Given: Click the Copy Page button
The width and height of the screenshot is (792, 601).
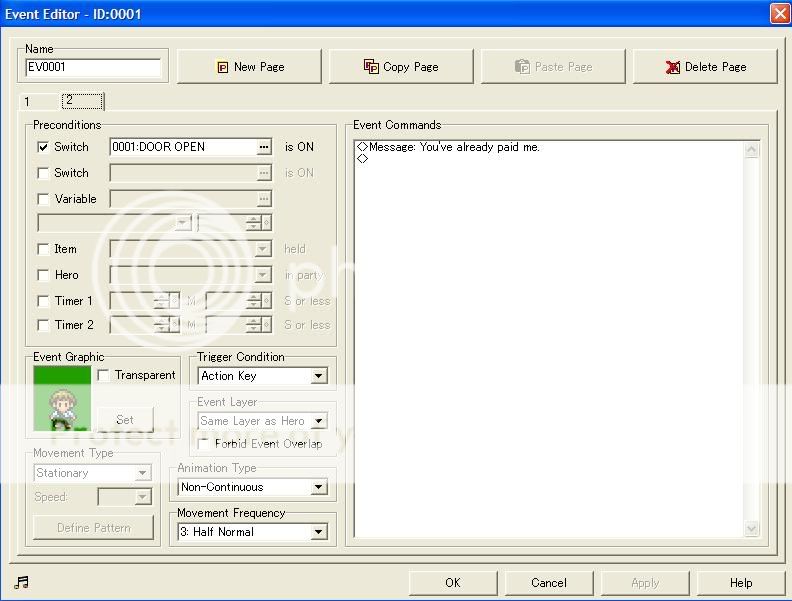Looking at the screenshot, I should (x=402, y=67).
